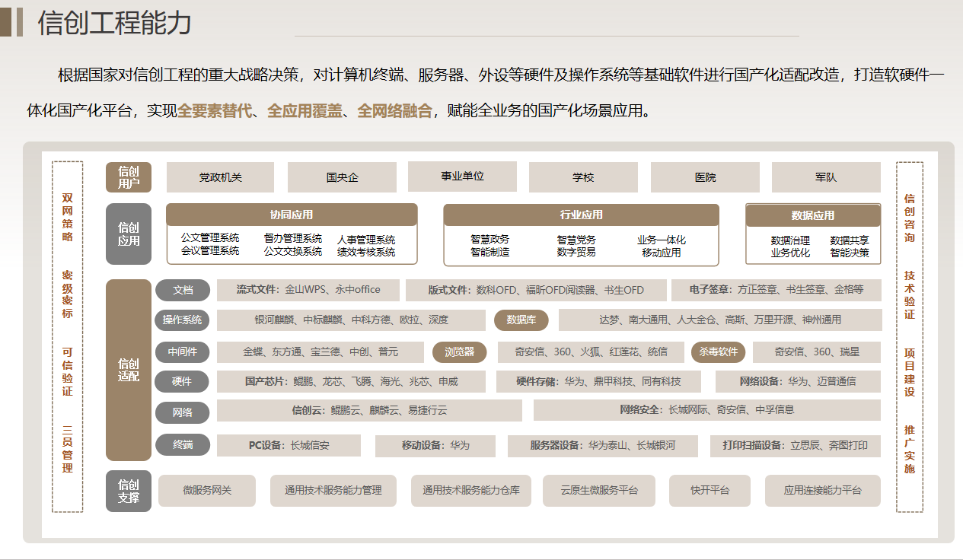Image resolution: width=963 pixels, height=560 pixels.
Task: Click the 杀毒软件 pill label
Action: pyautogui.click(x=718, y=352)
